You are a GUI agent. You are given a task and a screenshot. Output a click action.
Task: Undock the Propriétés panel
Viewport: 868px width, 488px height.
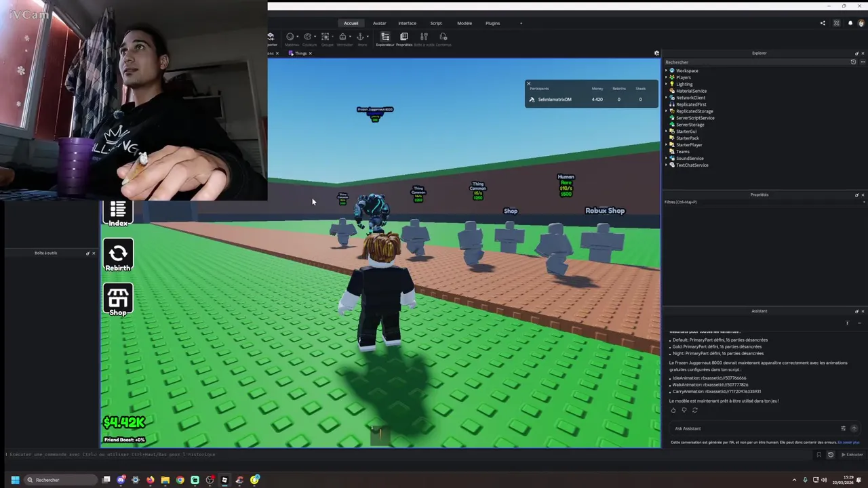pos(856,195)
